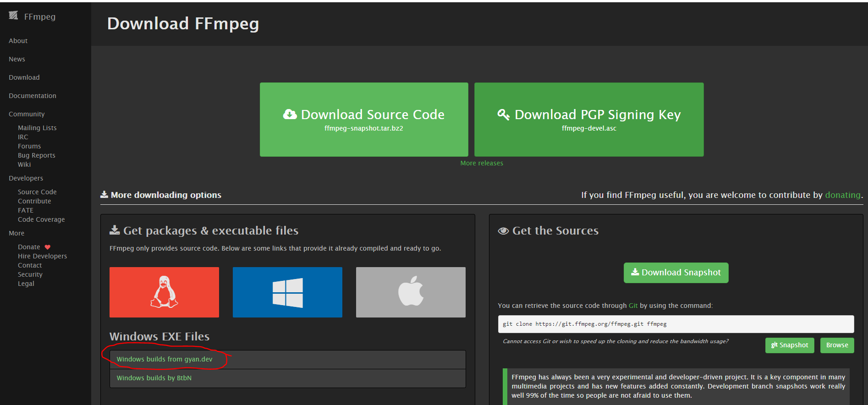Follow the More releases link

482,163
